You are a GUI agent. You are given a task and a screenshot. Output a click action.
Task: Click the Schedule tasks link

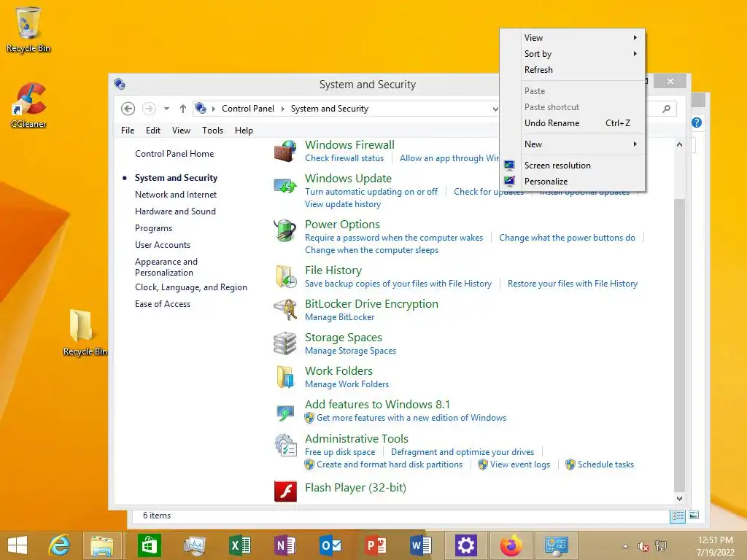coord(605,464)
